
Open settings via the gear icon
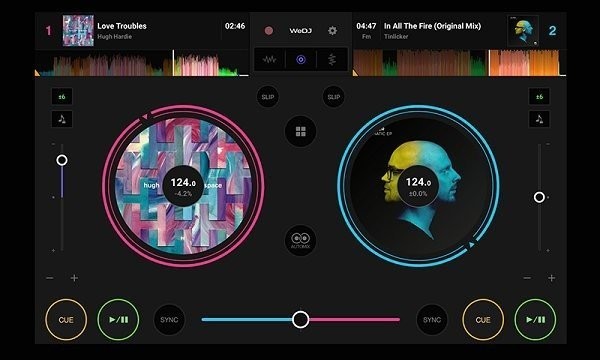(333, 31)
